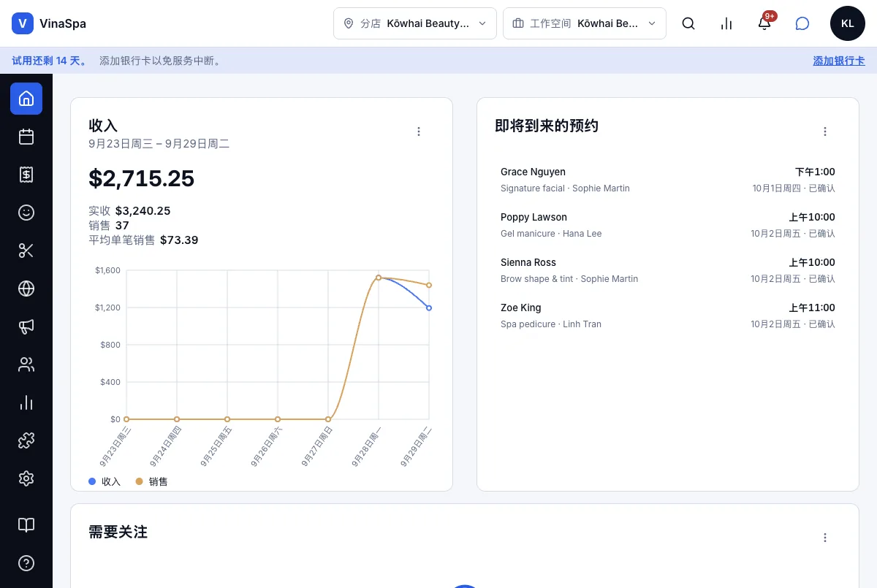Click the 需要关注 heading
Image resolution: width=877 pixels, height=588 pixels.
(x=118, y=532)
